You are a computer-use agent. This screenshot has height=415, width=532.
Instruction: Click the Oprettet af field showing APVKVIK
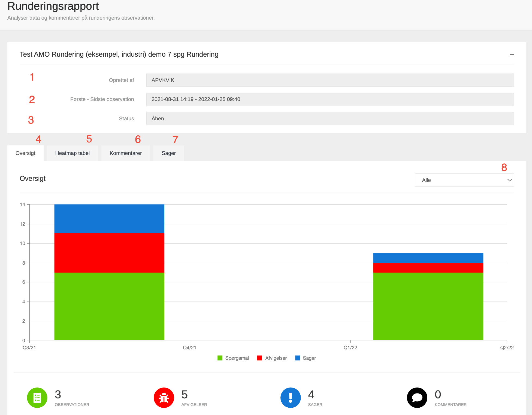(x=330, y=80)
